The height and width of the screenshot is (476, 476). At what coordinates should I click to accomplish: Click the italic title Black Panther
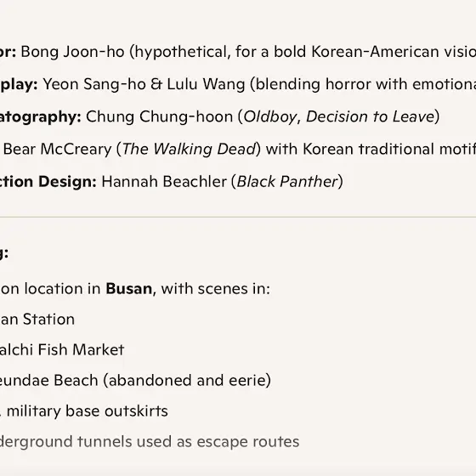pos(287,182)
